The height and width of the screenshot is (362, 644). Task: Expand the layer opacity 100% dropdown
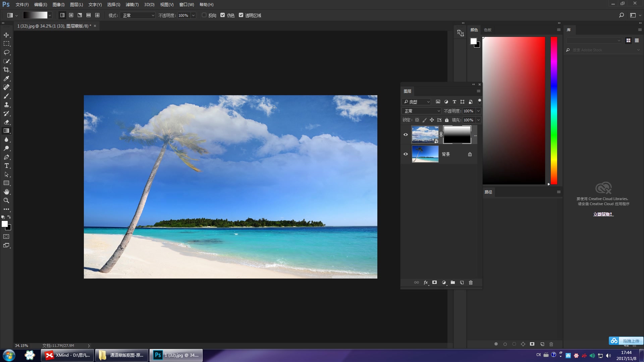pos(479,111)
